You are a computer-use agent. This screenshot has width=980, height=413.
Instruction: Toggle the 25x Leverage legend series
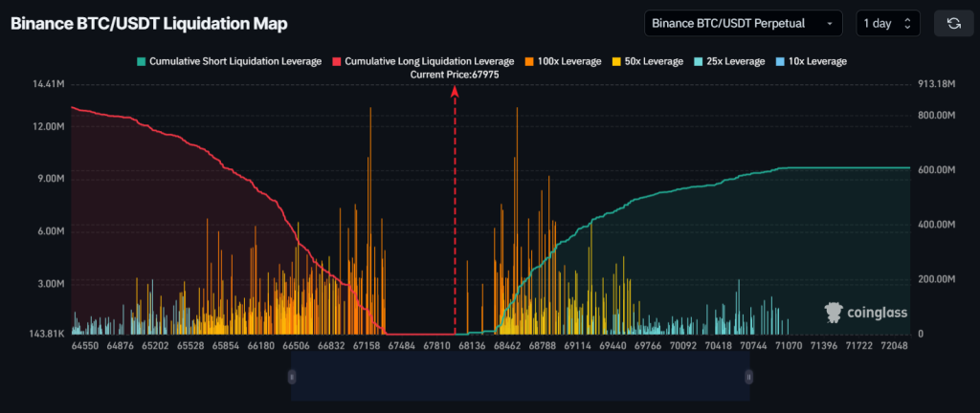pyautogui.click(x=729, y=61)
